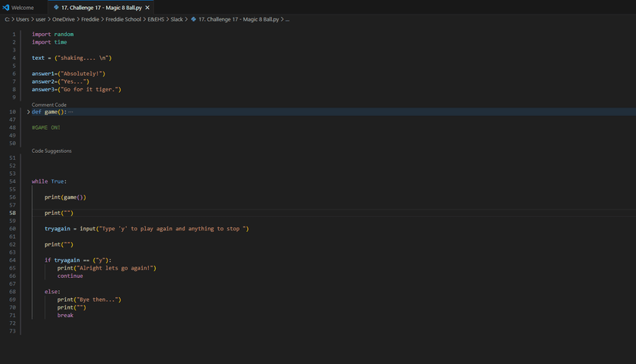Screen dimensions: 636x364
Task: Close the Magic 8 Ball.py tab
Action: tap(147, 7)
